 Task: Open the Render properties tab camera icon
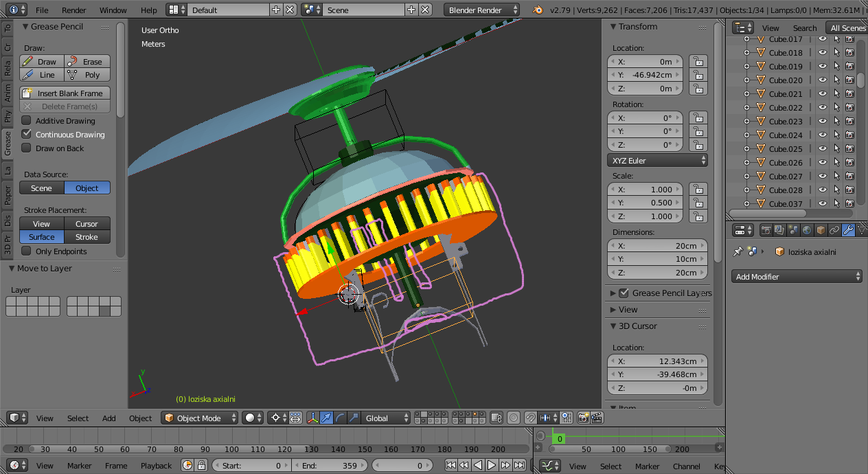tap(766, 230)
